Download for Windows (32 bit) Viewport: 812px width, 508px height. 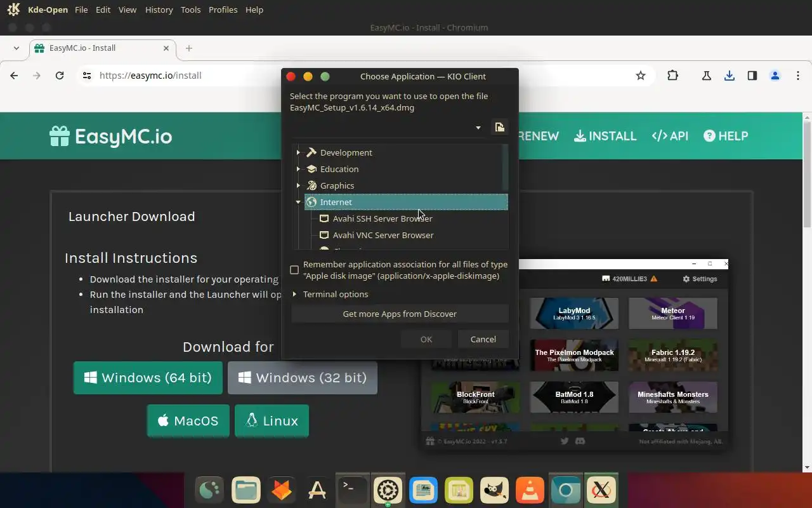tap(303, 378)
